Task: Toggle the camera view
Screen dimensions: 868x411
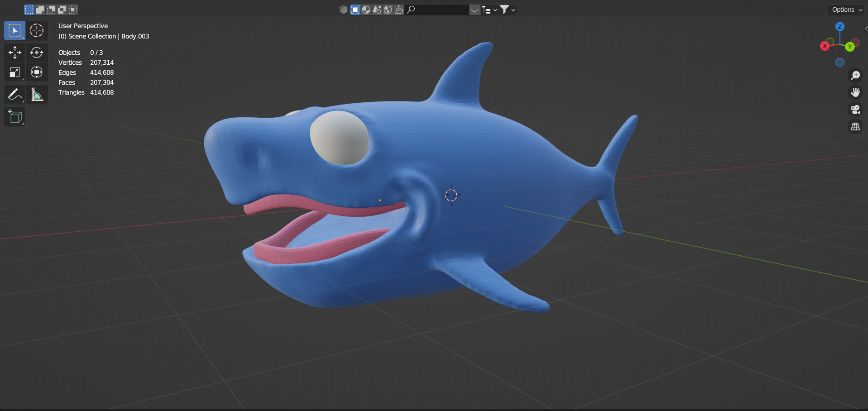Action: (x=855, y=110)
